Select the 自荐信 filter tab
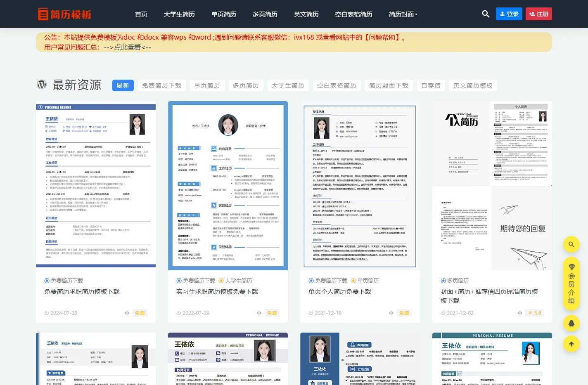 pos(431,85)
